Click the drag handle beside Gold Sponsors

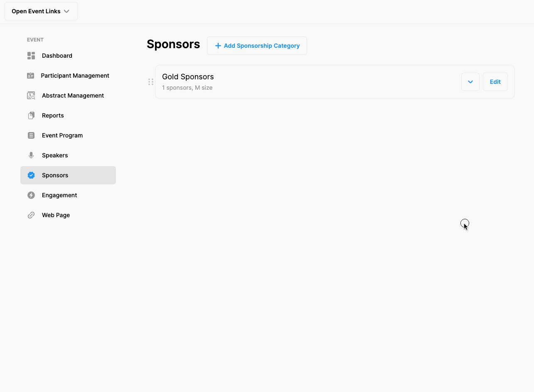coord(150,81)
